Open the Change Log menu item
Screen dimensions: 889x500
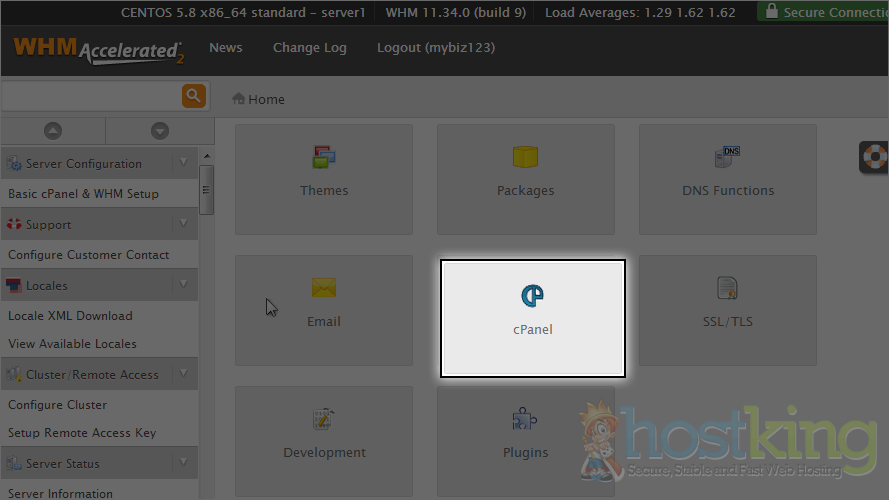pyautogui.click(x=309, y=48)
